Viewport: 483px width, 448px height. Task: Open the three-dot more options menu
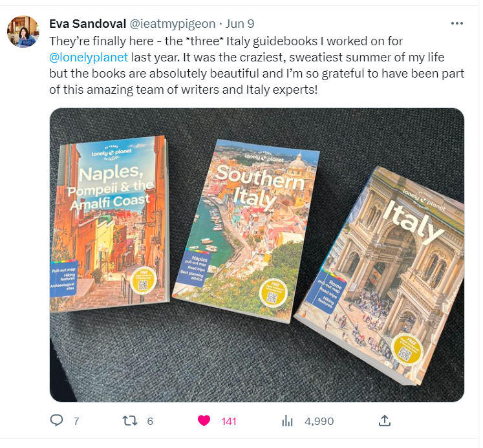457,24
